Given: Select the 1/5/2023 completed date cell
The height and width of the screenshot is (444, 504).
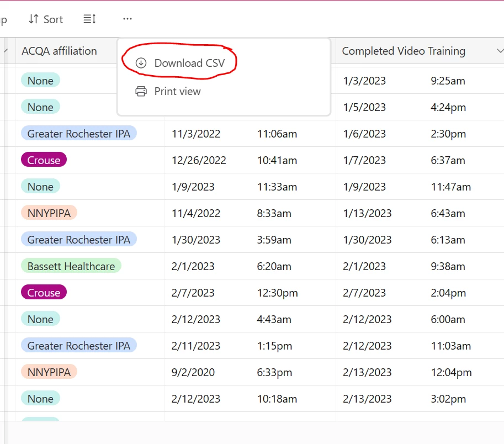Looking at the screenshot, I should click(x=364, y=107).
